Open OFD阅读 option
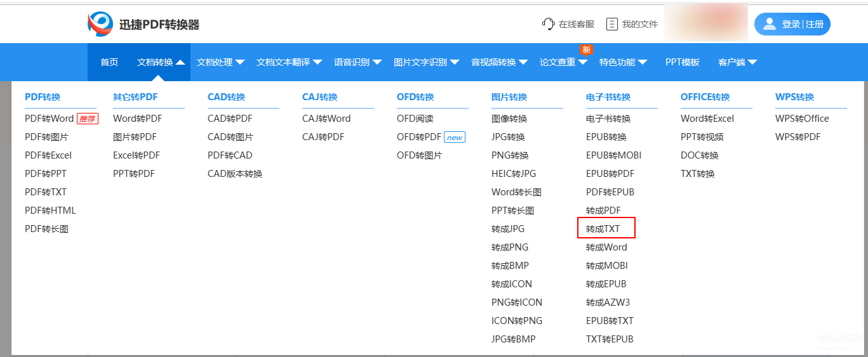This screenshot has height=357, width=868. [415, 119]
